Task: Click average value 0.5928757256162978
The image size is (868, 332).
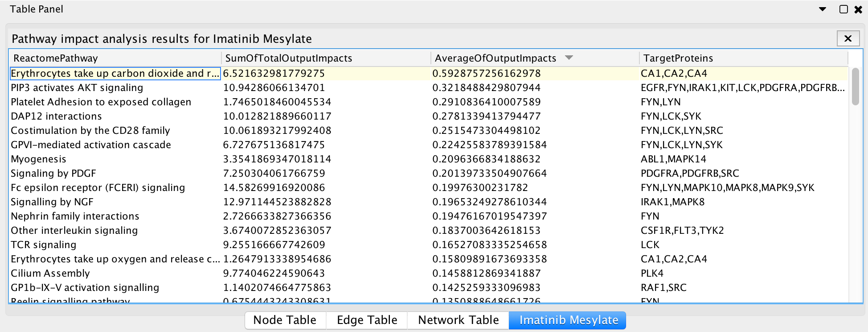Action: [x=487, y=74]
